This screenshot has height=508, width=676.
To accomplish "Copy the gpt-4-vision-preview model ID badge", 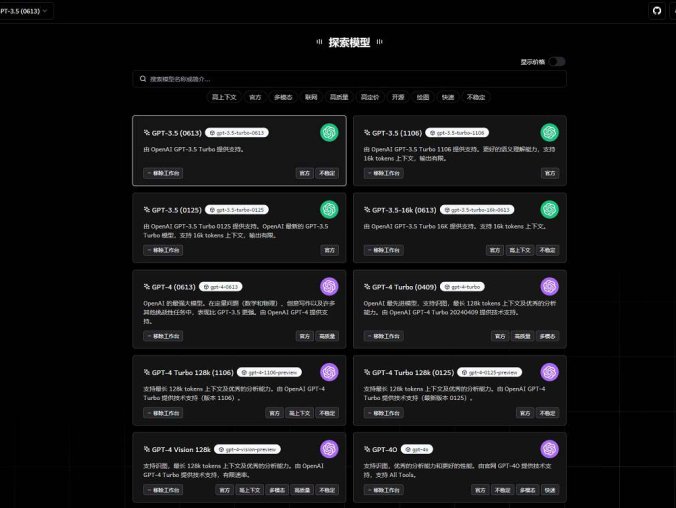I will [x=247, y=449].
